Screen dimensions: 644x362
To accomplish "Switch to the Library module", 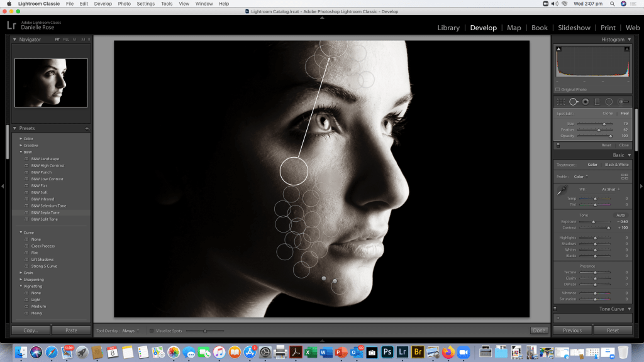I will [x=448, y=28].
